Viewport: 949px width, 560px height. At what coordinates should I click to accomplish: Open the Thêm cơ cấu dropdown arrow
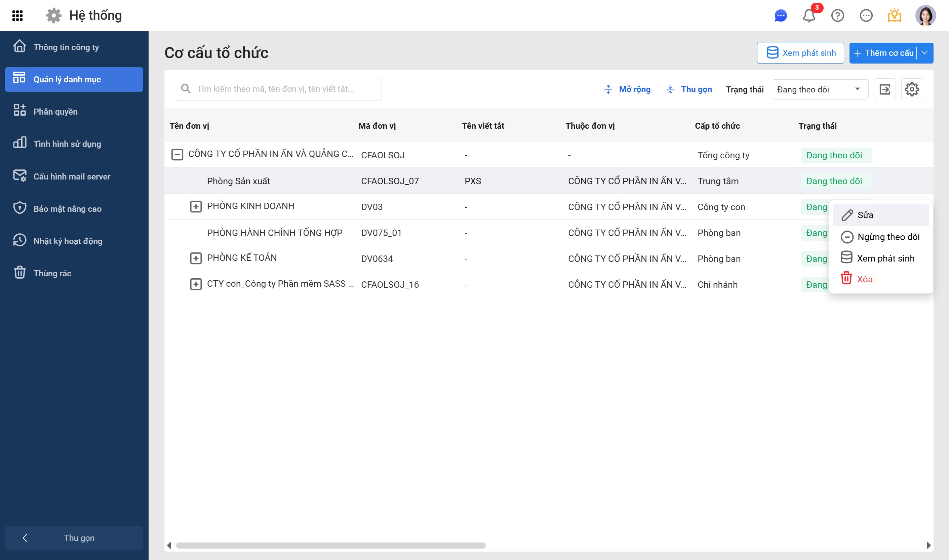point(924,53)
